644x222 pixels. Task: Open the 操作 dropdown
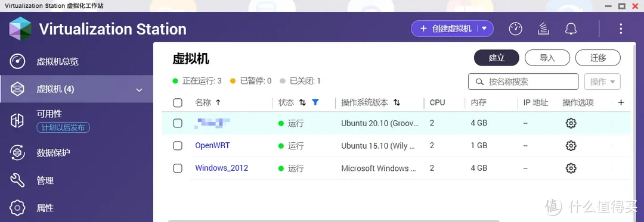pos(602,82)
